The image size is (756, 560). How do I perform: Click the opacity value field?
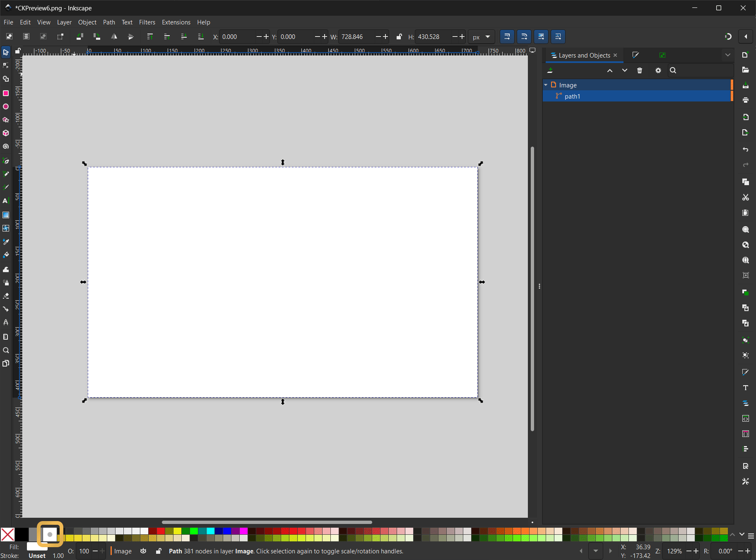[84, 551]
